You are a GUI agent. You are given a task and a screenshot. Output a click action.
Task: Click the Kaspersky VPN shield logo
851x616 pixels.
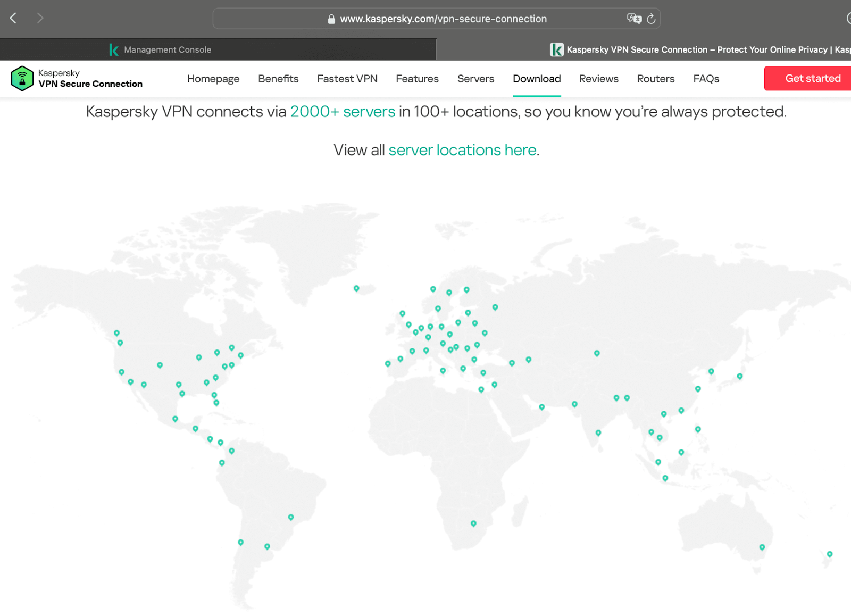(x=22, y=79)
